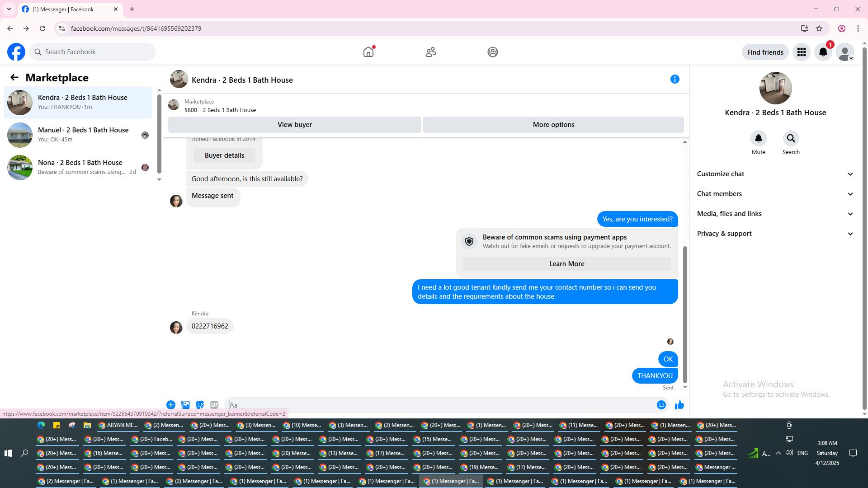868x488 pixels.
Task: Expand the Customize chat section
Action: coord(775,174)
